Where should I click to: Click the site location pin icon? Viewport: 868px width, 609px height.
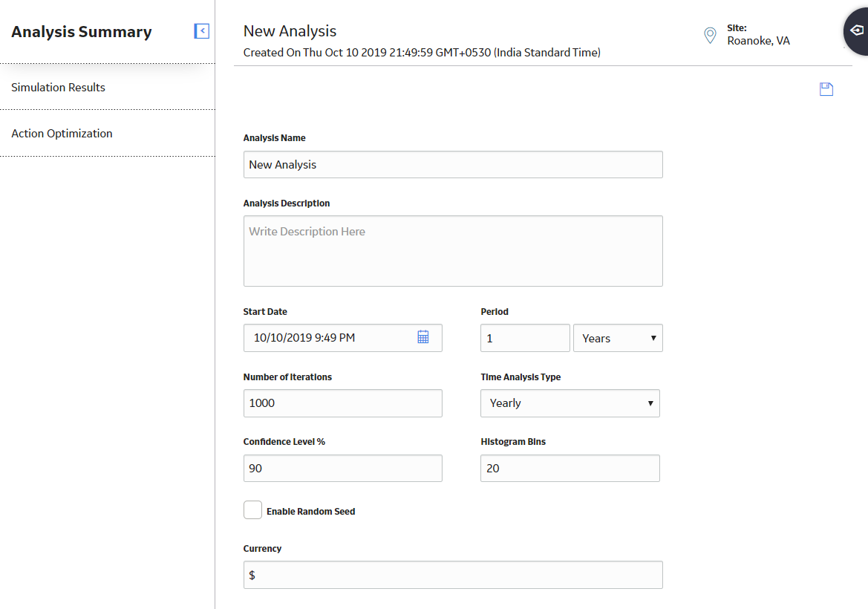[710, 35]
